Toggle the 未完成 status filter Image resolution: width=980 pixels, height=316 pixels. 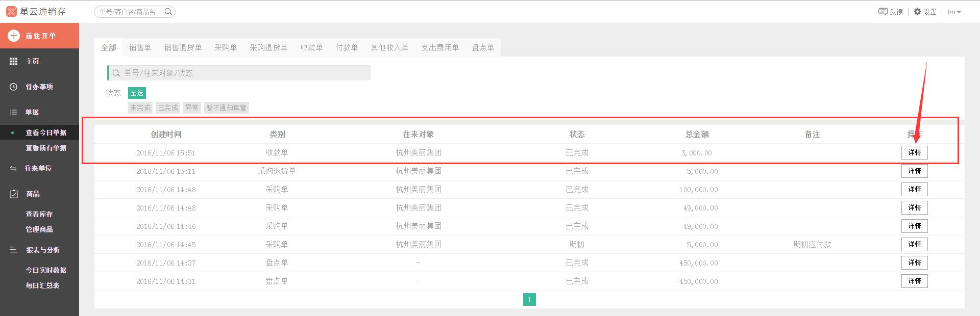(140, 108)
